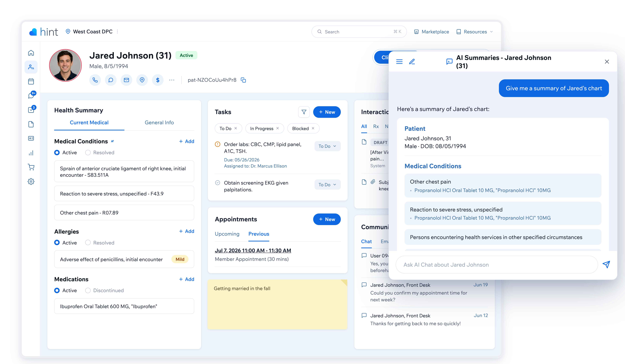Add an allergy
Viewport: 625px width, 364px height.
(187, 231)
